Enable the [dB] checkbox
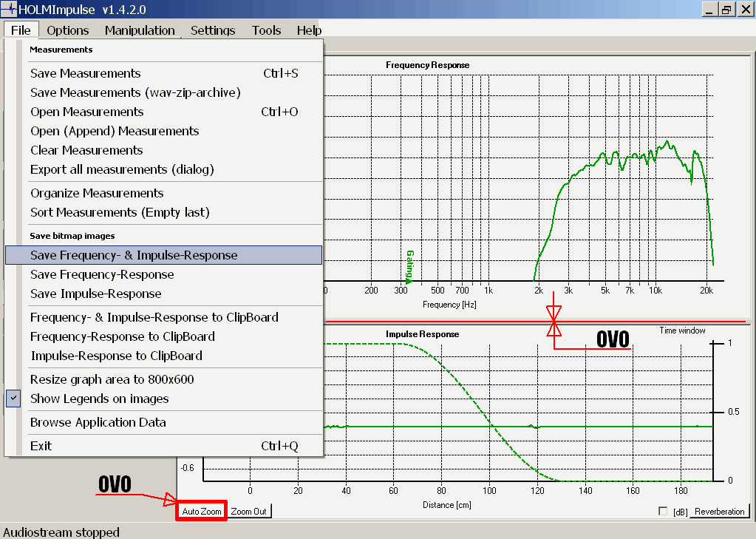756x539 pixels. pos(663,511)
